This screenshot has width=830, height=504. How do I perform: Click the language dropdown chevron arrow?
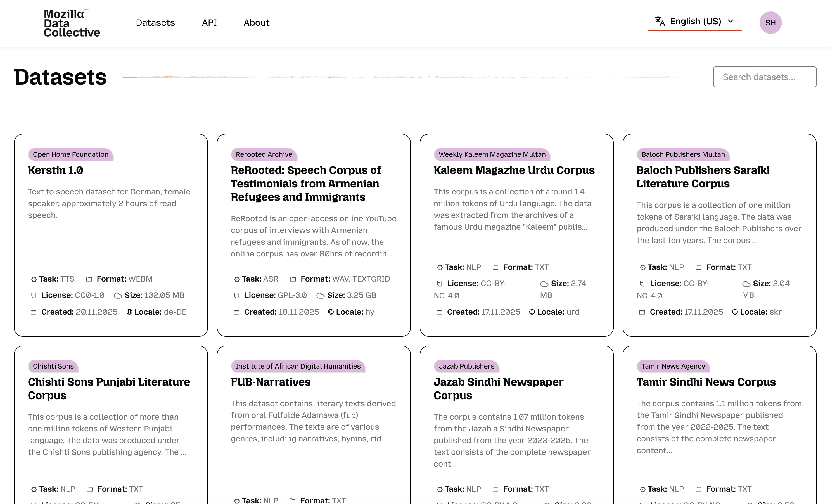[x=730, y=21]
